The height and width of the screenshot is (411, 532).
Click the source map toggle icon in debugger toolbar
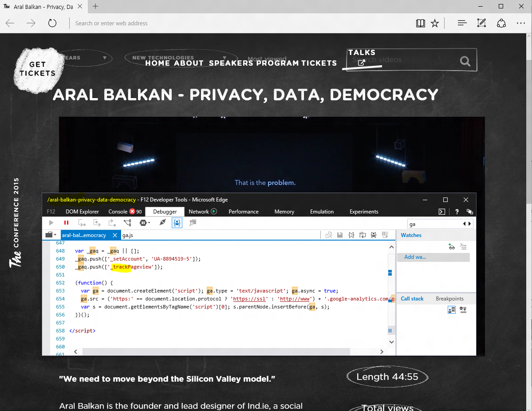pyautogui.click(x=193, y=223)
